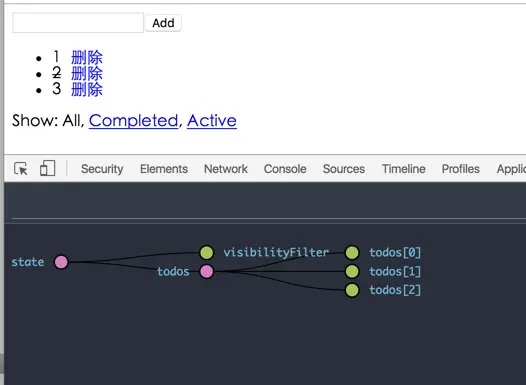
Task: Click 删除 link next to item 3
Action: click(87, 90)
